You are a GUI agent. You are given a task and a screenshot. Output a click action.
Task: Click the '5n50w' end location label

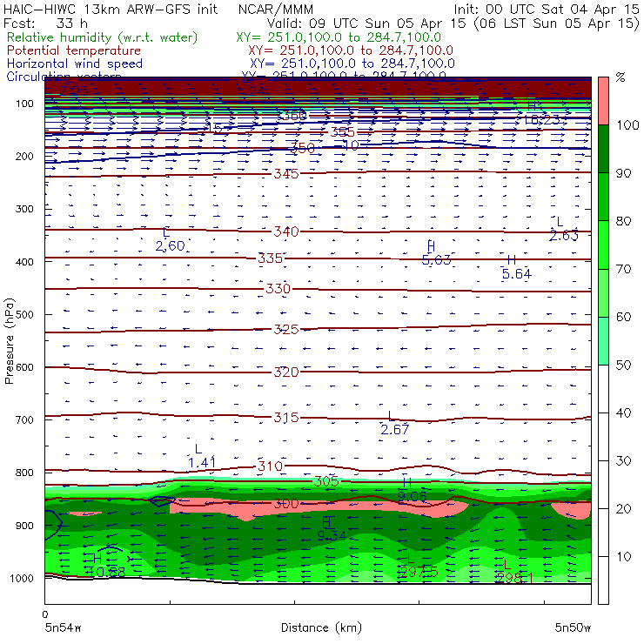coord(573,627)
